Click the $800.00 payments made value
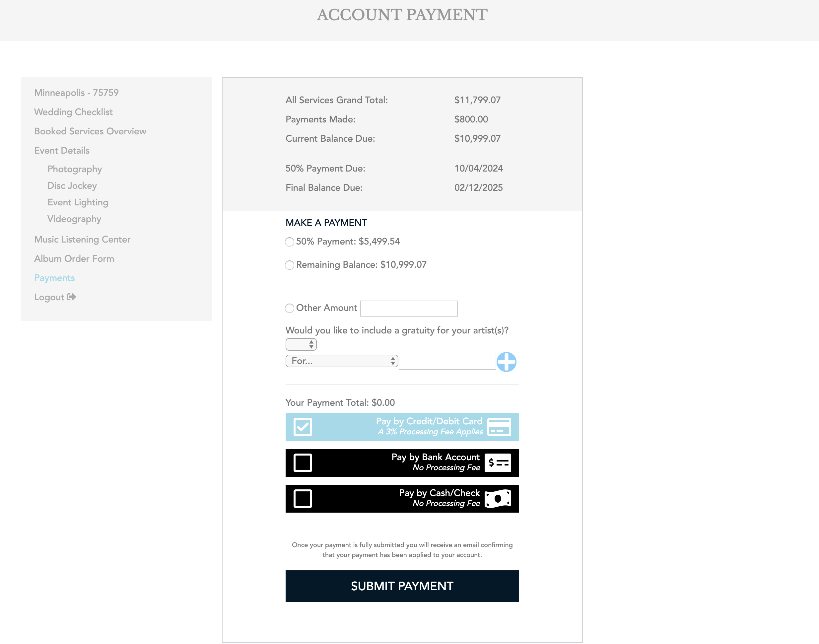This screenshot has height=644, width=819. pyautogui.click(x=471, y=119)
